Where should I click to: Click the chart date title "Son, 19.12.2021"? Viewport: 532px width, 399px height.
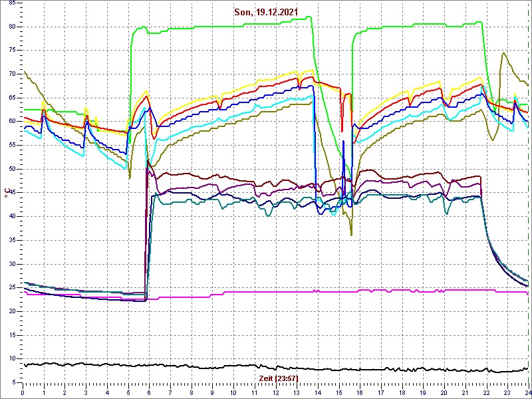266,12
